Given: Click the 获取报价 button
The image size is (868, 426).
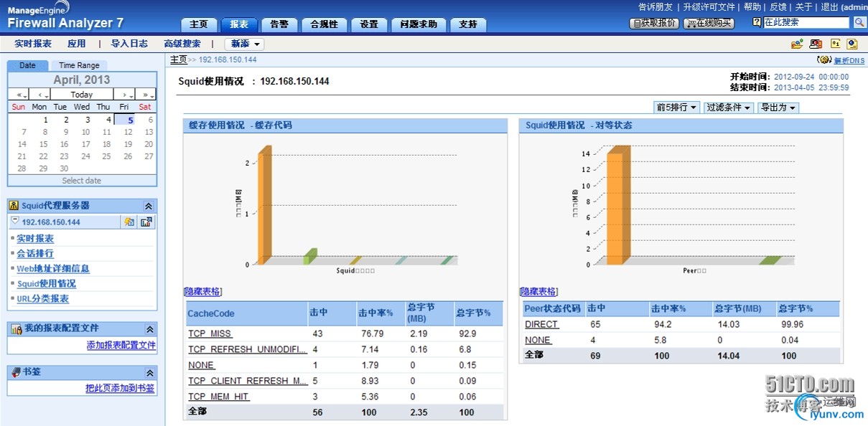Looking at the screenshot, I should (x=654, y=23).
